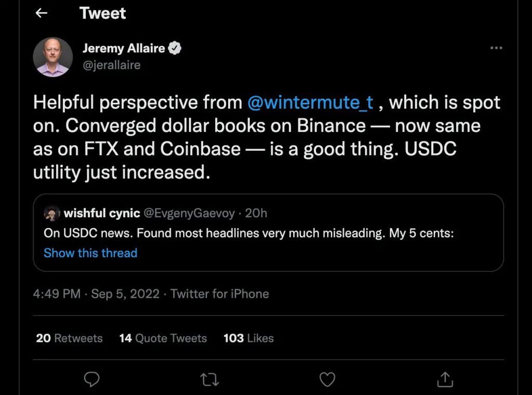View accounts under 103 Likes
532x395 pixels.
click(x=248, y=338)
